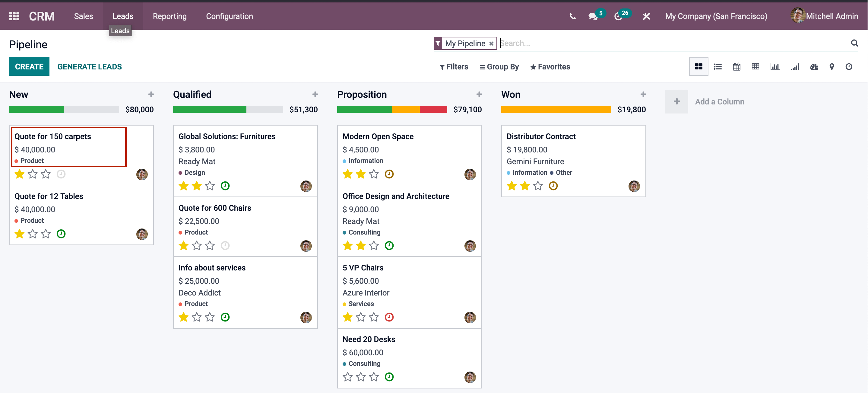Click GENERATE LEADS button

tap(90, 66)
